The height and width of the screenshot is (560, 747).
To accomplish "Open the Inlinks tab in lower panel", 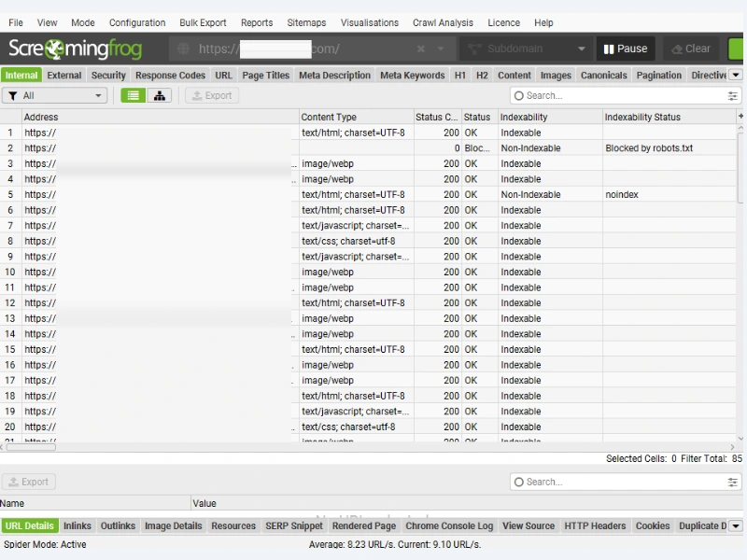I will click(78, 526).
